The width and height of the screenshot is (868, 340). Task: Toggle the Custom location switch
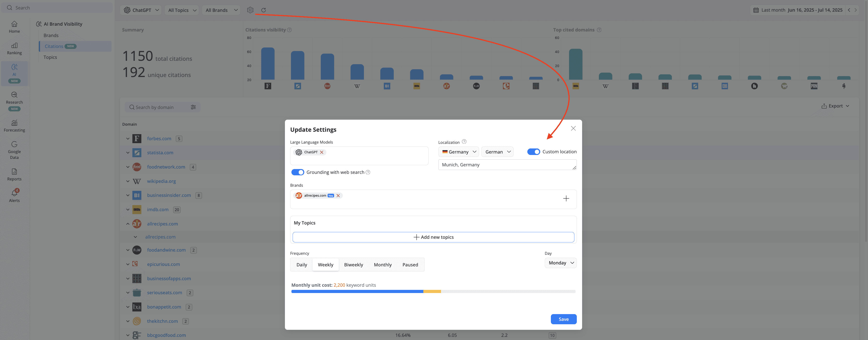click(533, 152)
